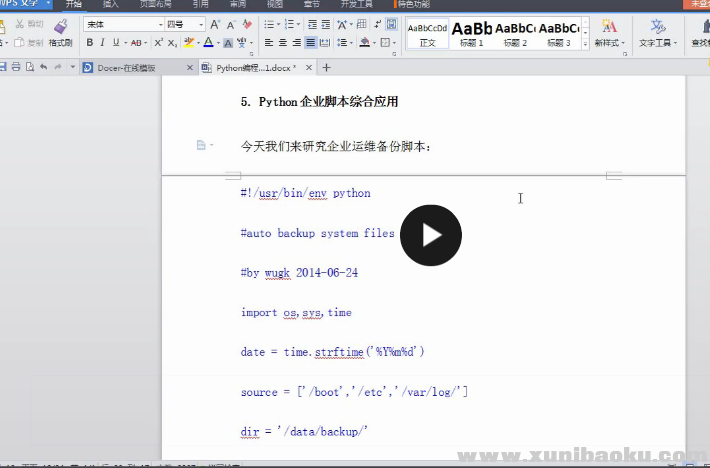Click the new document tab plus button
The image size is (710, 468).
[x=326, y=67]
